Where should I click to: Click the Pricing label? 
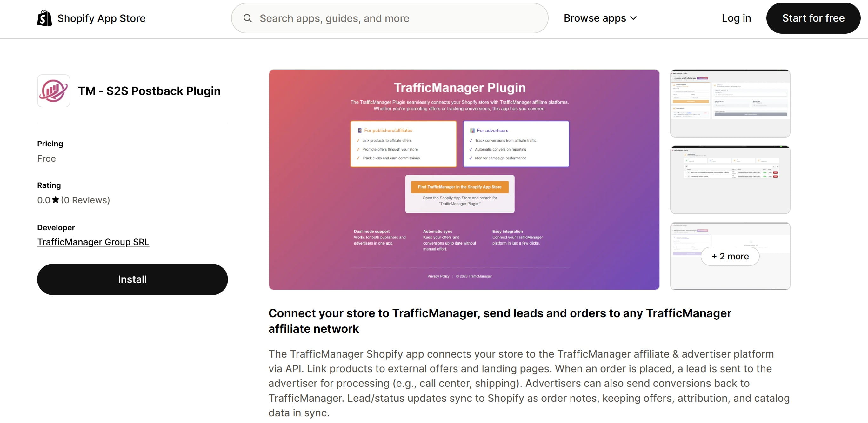tap(50, 144)
